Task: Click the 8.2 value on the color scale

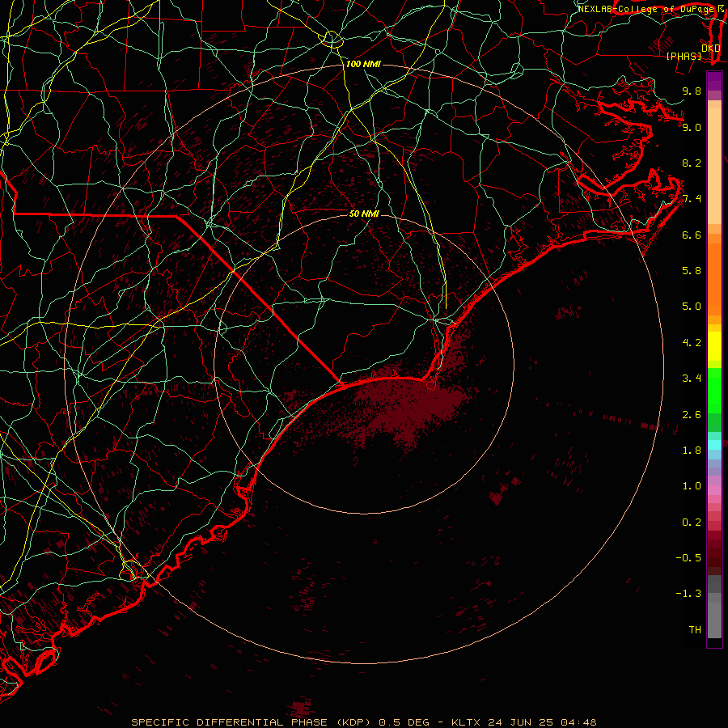Action: 692,163
